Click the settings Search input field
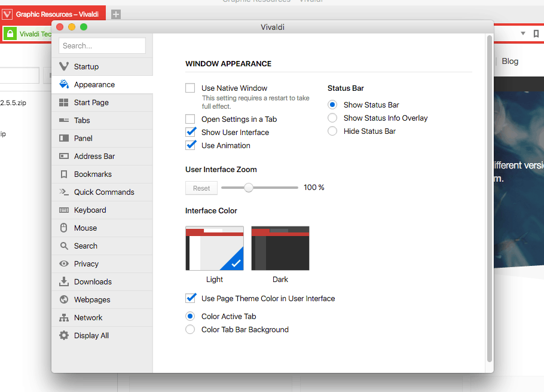544x392 pixels. 102,45
